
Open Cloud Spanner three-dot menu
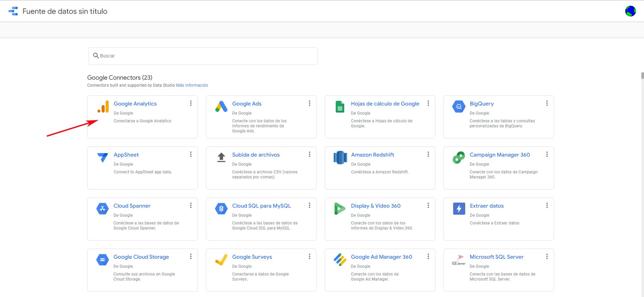click(x=191, y=205)
